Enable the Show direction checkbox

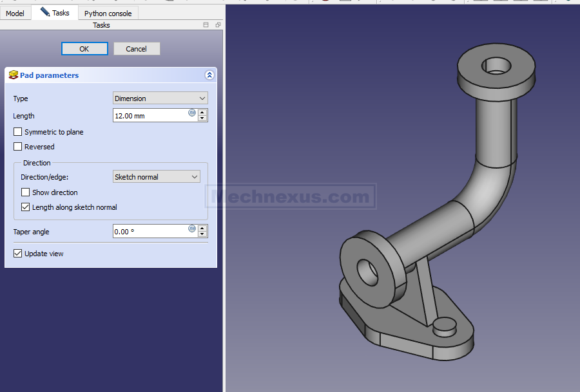pos(26,192)
